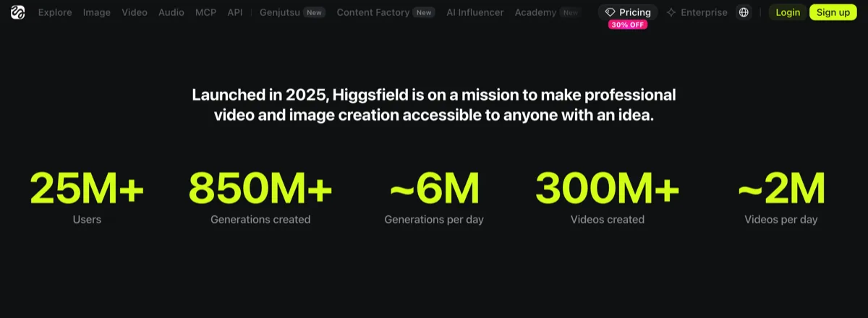Click the 30% OFF badge
Screen dimensions: 868x318
(x=628, y=25)
